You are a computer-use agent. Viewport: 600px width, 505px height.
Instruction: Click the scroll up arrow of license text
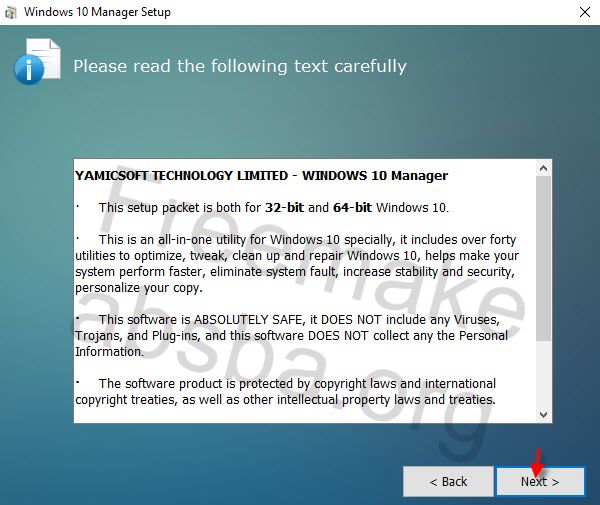[543, 168]
